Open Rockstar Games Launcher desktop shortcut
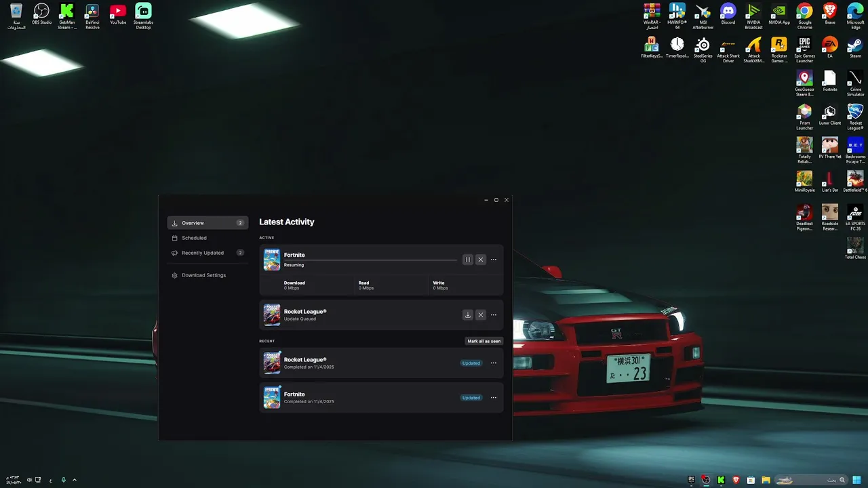This screenshot has height=488, width=868. point(779,49)
